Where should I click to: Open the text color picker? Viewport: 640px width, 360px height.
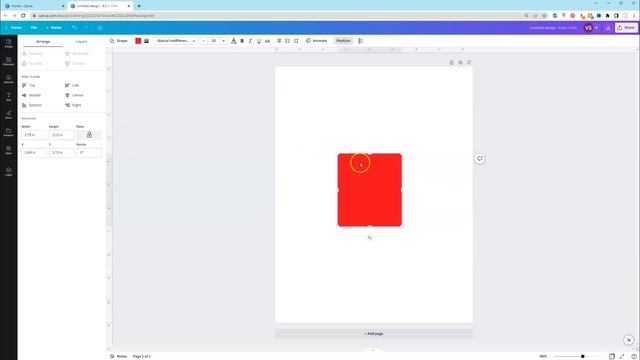(233, 41)
